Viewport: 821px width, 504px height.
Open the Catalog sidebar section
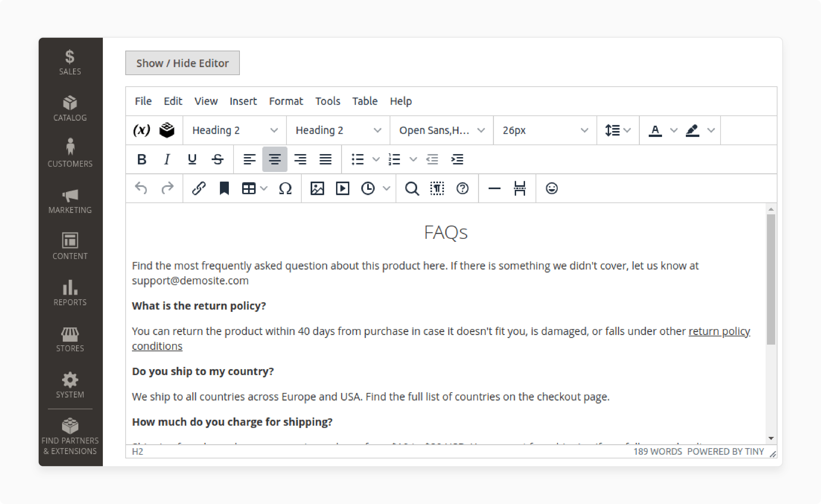point(70,109)
